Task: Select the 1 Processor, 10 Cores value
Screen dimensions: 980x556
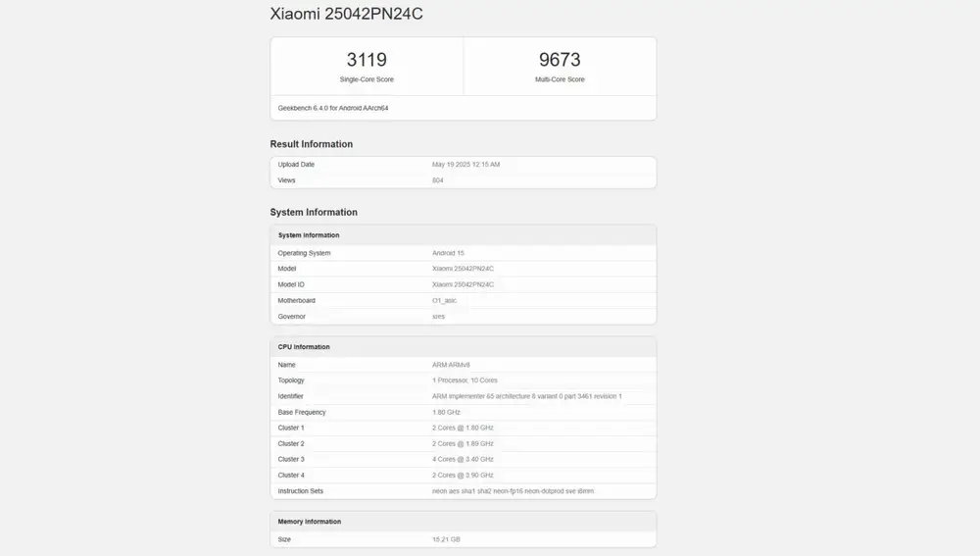Action: [x=465, y=380]
